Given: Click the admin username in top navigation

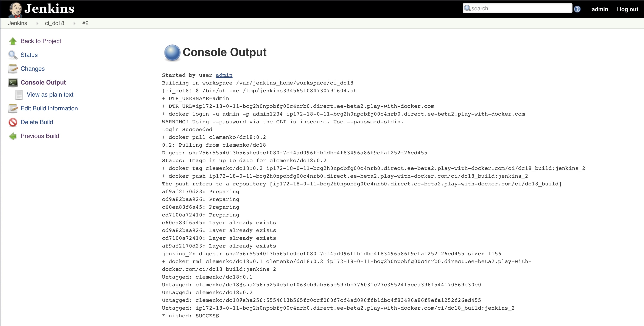Looking at the screenshot, I should point(598,8).
